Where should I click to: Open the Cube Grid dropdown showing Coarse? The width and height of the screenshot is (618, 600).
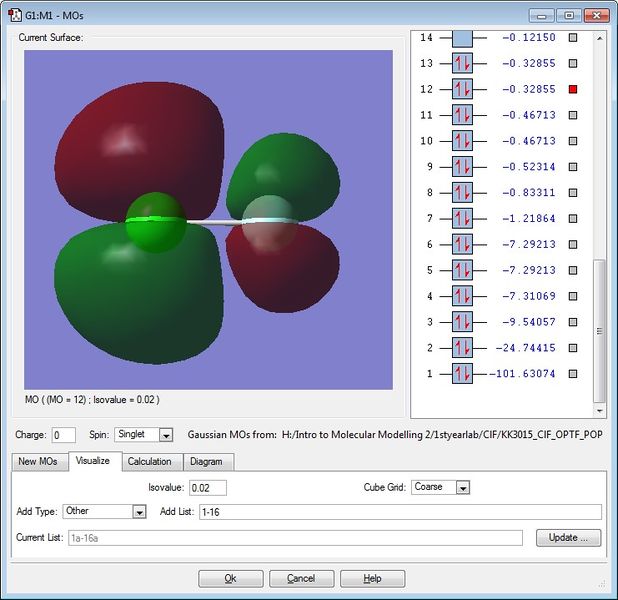point(440,487)
